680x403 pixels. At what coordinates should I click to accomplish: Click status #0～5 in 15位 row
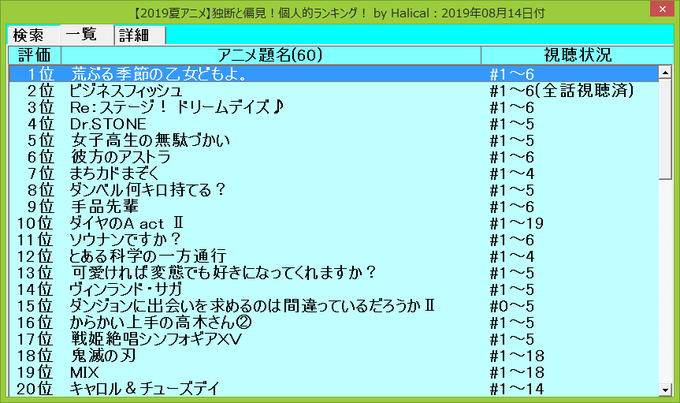[x=512, y=306]
